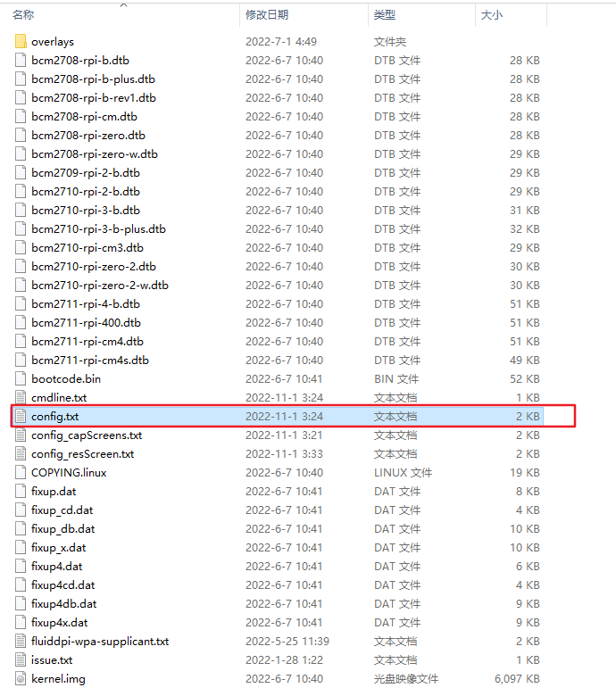Screen dimensions: 616x688
Task: Click the bcm2711-rpi-400.dtb file icon
Action: (21, 322)
